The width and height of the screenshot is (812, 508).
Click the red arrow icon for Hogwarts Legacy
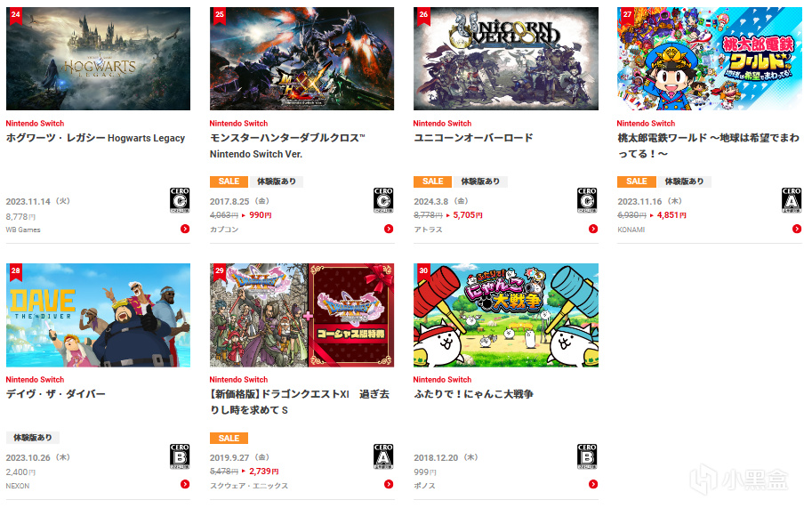pos(185,229)
